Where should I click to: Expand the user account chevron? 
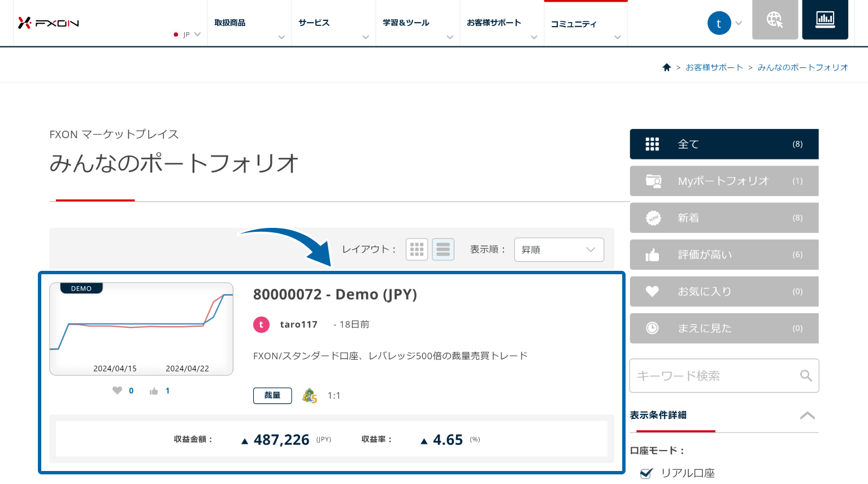tap(739, 23)
